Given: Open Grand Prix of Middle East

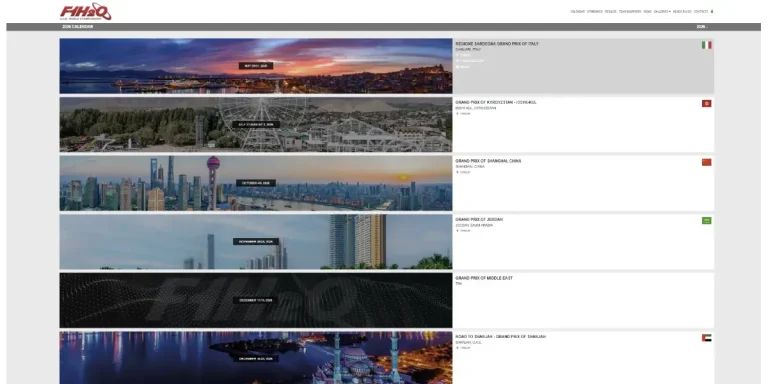Looking at the screenshot, I should click(x=483, y=278).
